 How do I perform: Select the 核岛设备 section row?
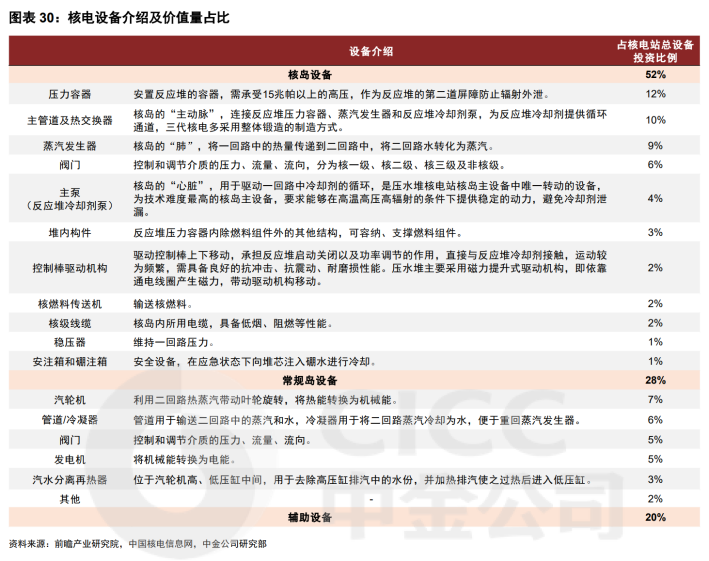[x=354, y=75]
